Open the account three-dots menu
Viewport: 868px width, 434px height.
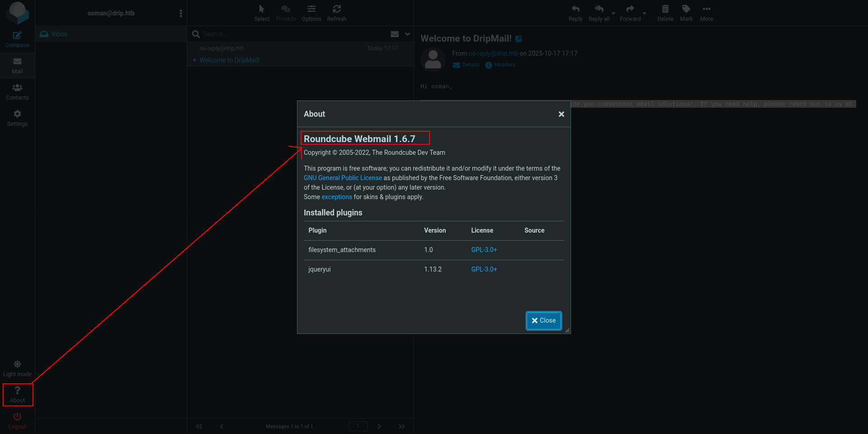pos(181,13)
